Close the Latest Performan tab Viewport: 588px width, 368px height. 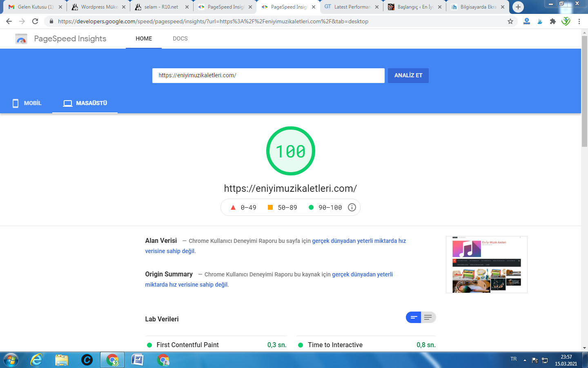tap(377, 7)
